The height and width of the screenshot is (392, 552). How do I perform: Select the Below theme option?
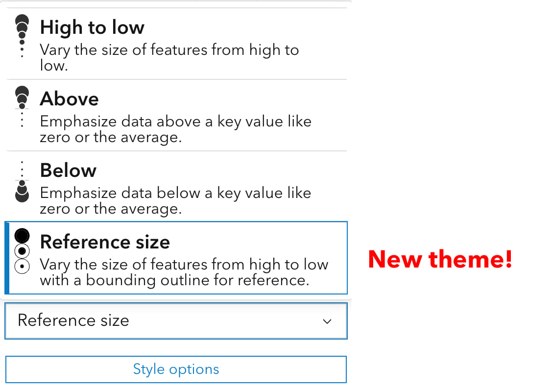[x=176, y=186]
